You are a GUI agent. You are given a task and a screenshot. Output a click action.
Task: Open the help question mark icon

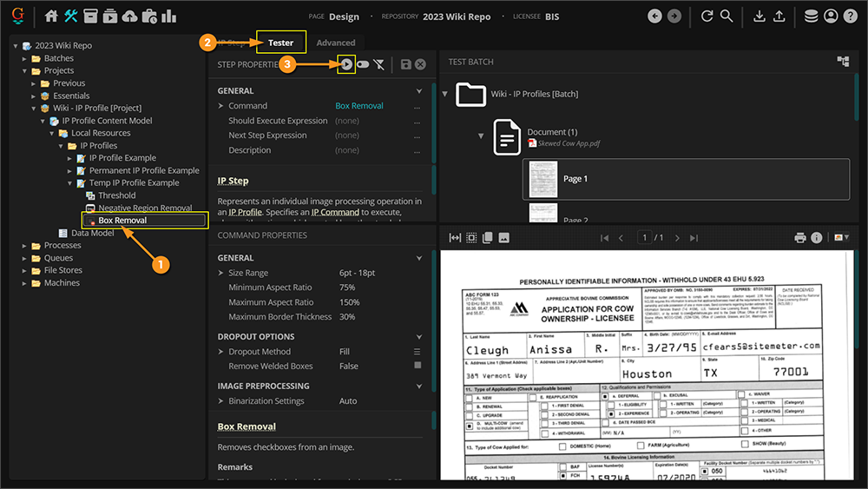point(851,16)
